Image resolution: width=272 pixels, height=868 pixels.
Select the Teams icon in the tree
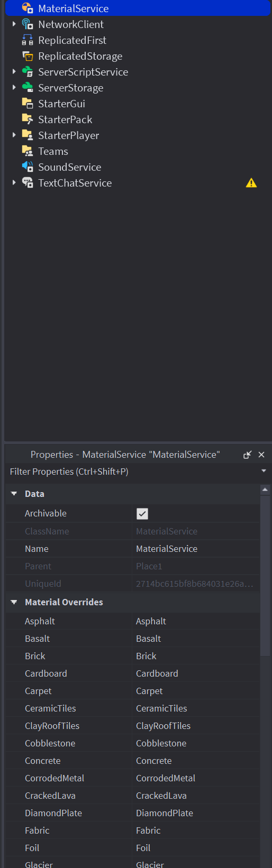point(28,151)
